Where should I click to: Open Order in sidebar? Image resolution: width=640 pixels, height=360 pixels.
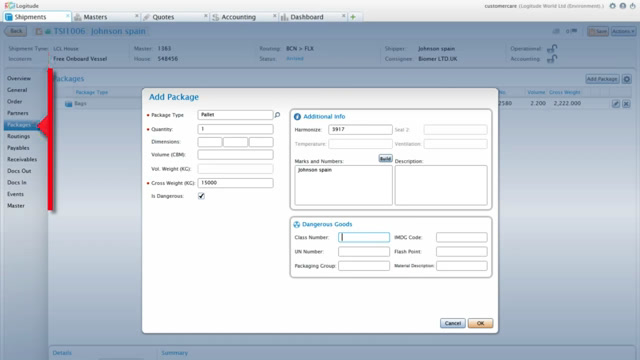coord(15,101)
